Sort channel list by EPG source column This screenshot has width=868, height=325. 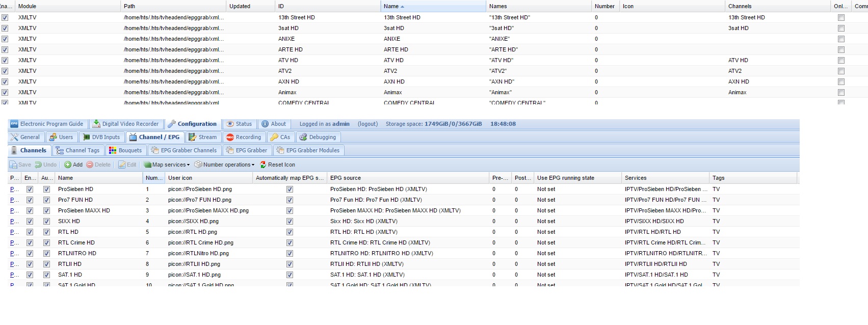pyautogui.click(x=408, y=178)
